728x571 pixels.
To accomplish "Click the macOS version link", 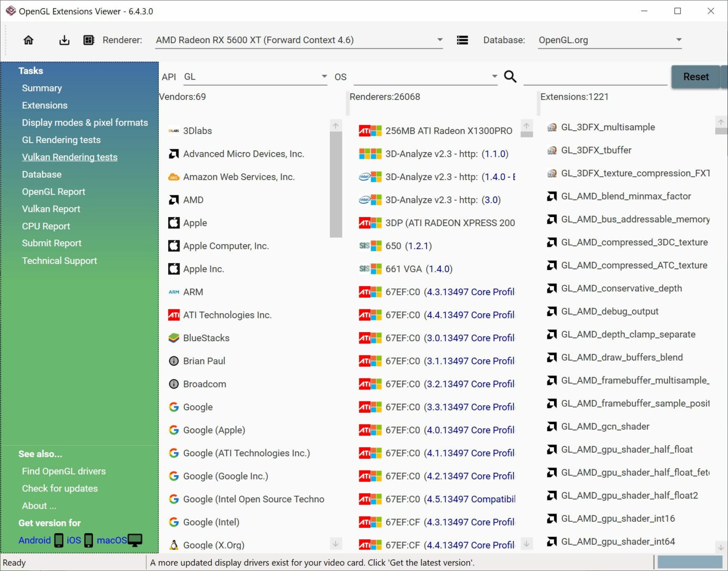I will (112, 540).
